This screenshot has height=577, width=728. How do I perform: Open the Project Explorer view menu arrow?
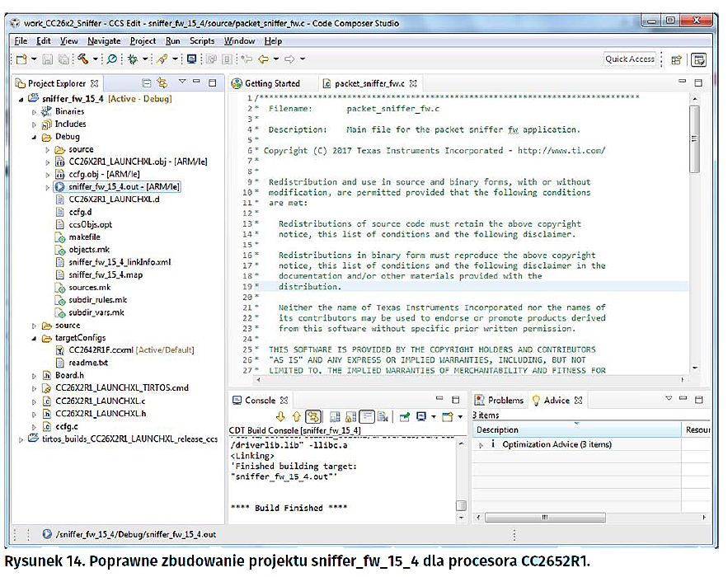(x=182, y=82)
